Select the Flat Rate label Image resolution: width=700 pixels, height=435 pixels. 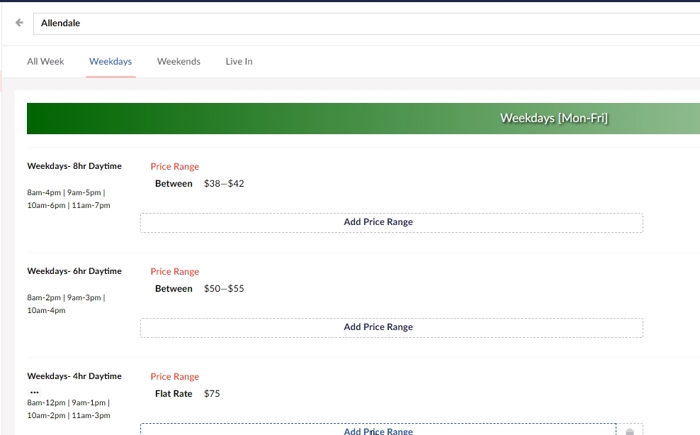click(x=174, y=393)
